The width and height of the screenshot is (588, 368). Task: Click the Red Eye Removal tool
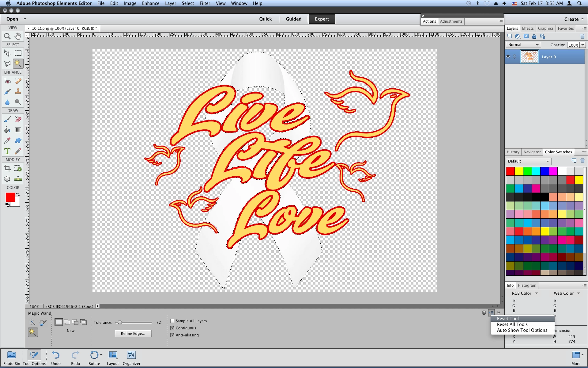coord(7,81)
